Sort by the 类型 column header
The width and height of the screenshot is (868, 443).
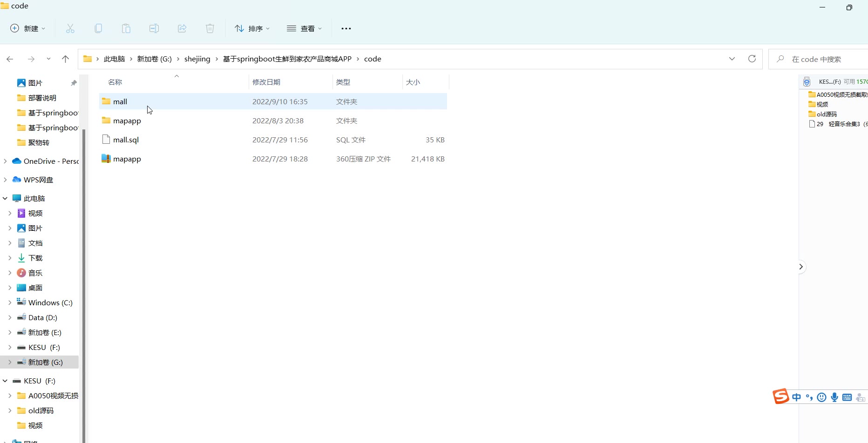tap(343, 82)
